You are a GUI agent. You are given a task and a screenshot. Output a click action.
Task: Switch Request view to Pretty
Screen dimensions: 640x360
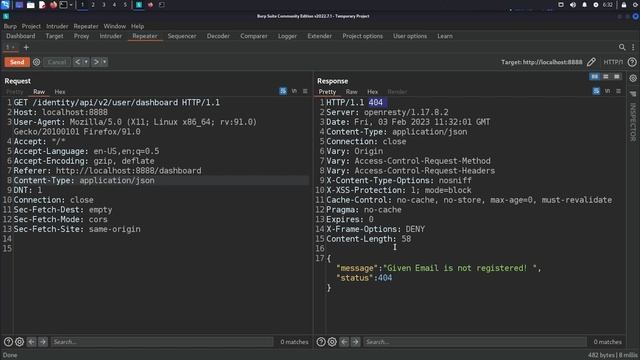click(x=15, y=92)
